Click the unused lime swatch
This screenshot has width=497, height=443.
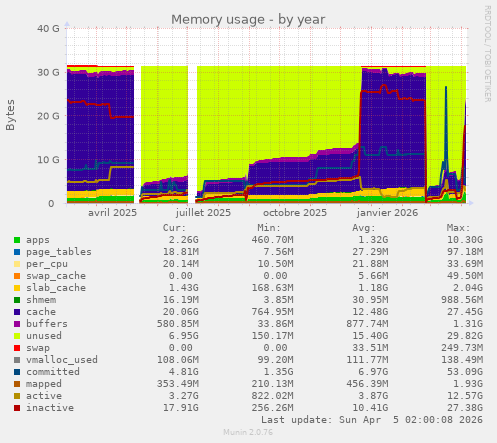[x=17, y=336]
